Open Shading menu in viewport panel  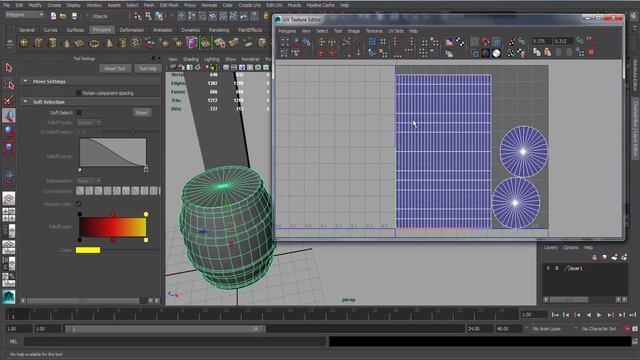click(x=191, y=59)
